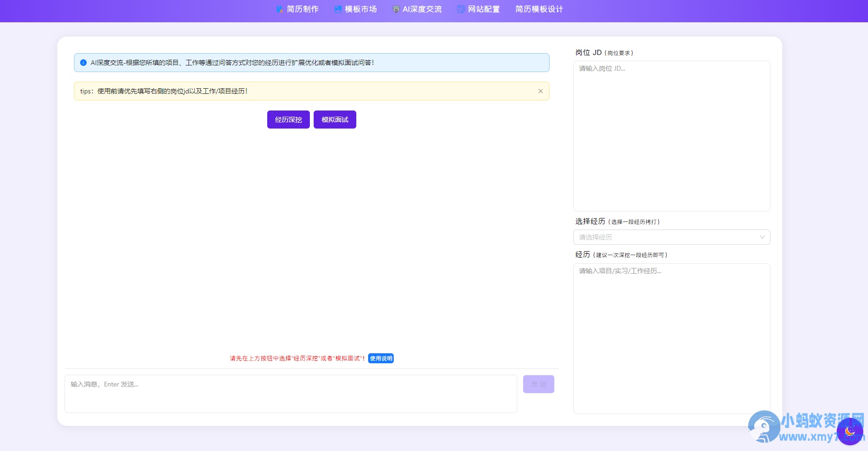Open the 模板市场 menu item
This screenshot has height=451, width=868.
(356, 9)
